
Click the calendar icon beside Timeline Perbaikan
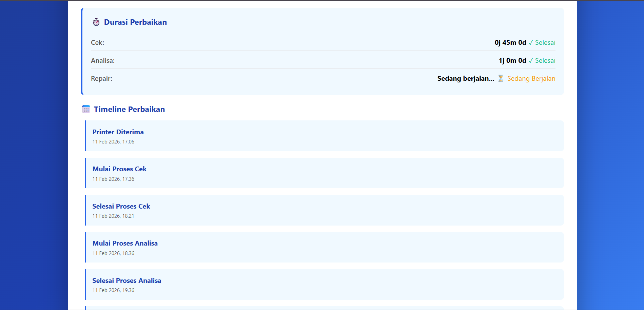pos(86,109)
